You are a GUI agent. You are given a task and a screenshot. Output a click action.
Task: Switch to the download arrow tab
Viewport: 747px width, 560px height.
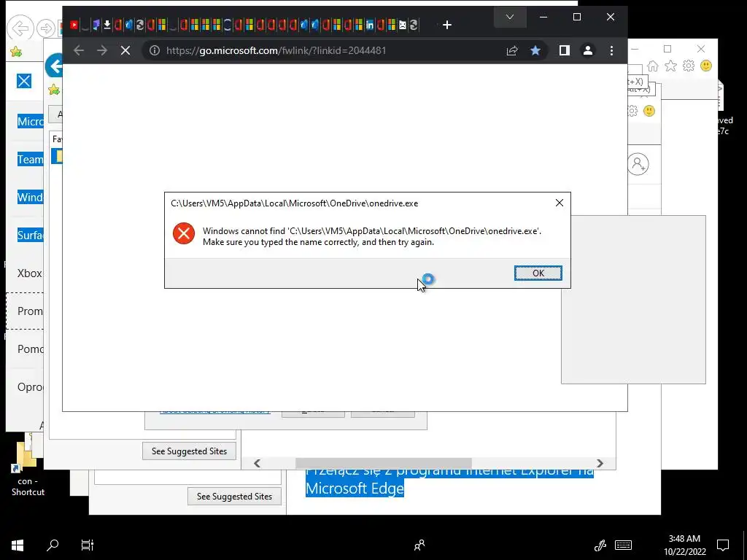[107, 25]
